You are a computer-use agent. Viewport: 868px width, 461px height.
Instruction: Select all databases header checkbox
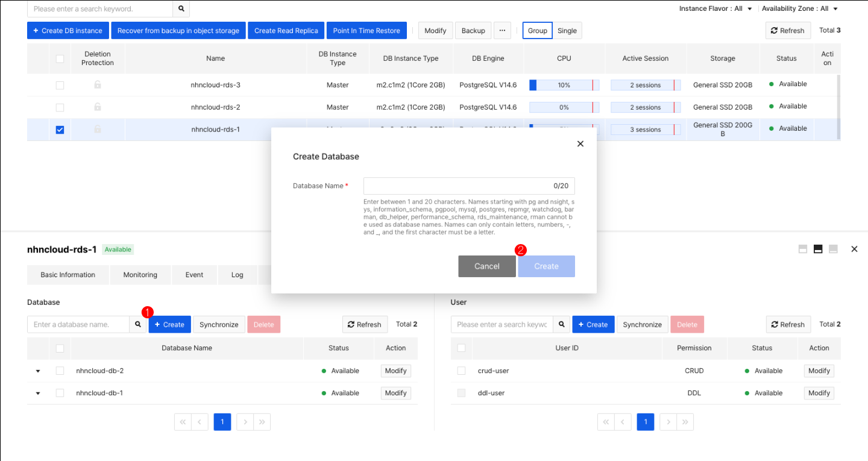click(60, 348)
